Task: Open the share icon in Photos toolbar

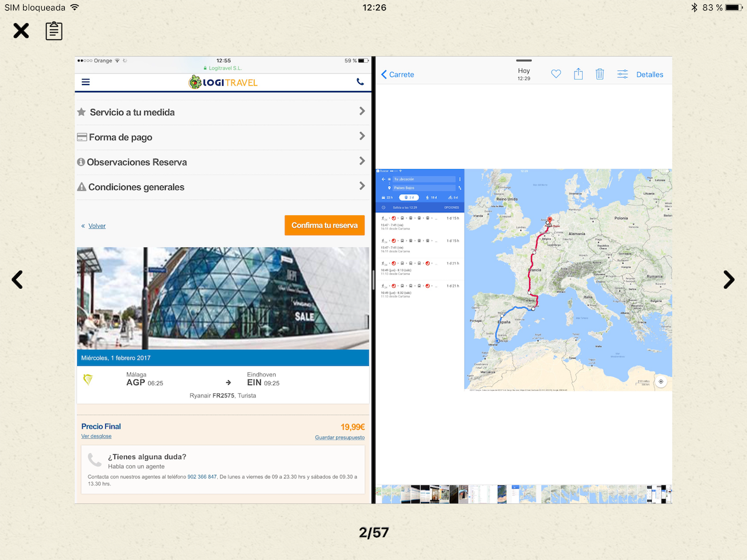Action: (578, 74)
